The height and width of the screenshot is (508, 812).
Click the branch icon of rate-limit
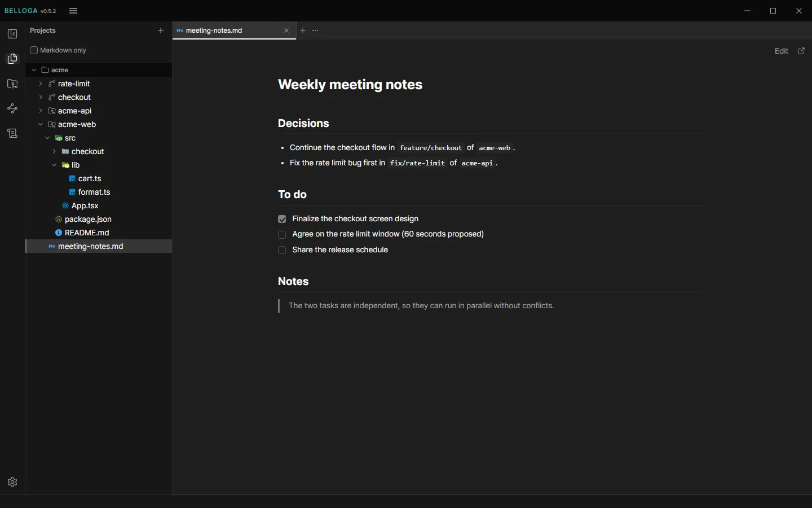coord(52,84)
